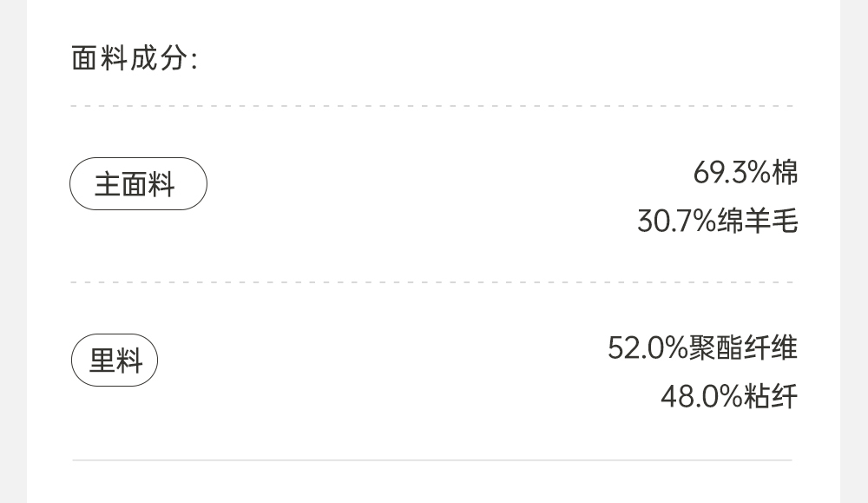Image resolution: width=868 pixels, height=503 pixels.
Task: Click the "52.0%" percentage value
Action: point(648,348)
